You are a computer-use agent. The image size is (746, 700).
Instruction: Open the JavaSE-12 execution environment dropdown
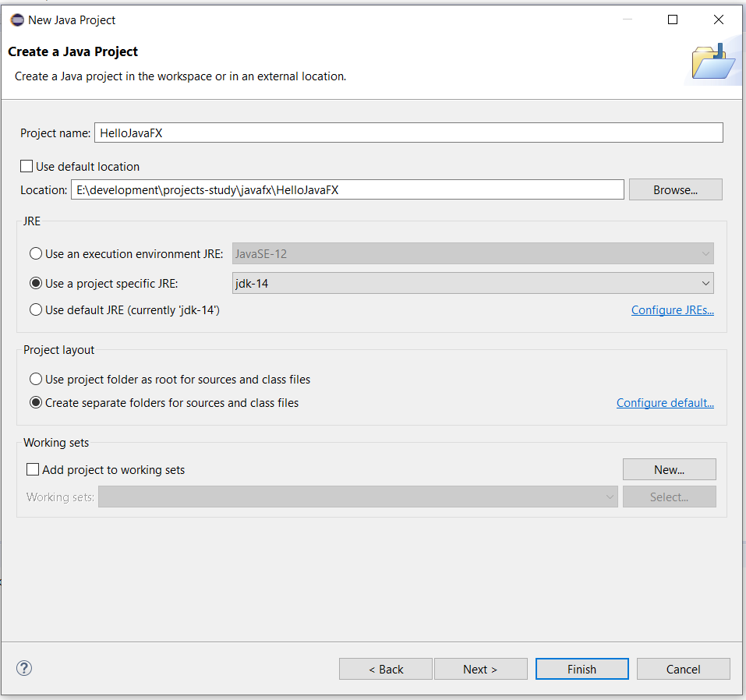coord(473,253)
